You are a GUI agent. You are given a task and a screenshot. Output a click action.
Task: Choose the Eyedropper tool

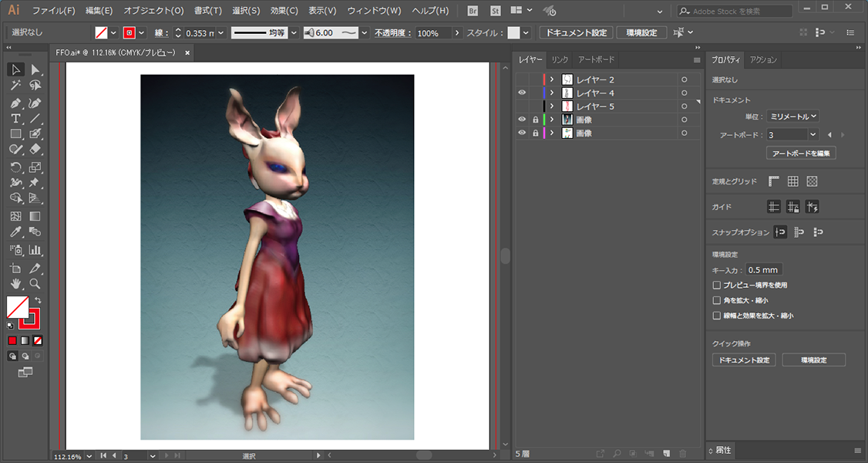click(15, 231)
